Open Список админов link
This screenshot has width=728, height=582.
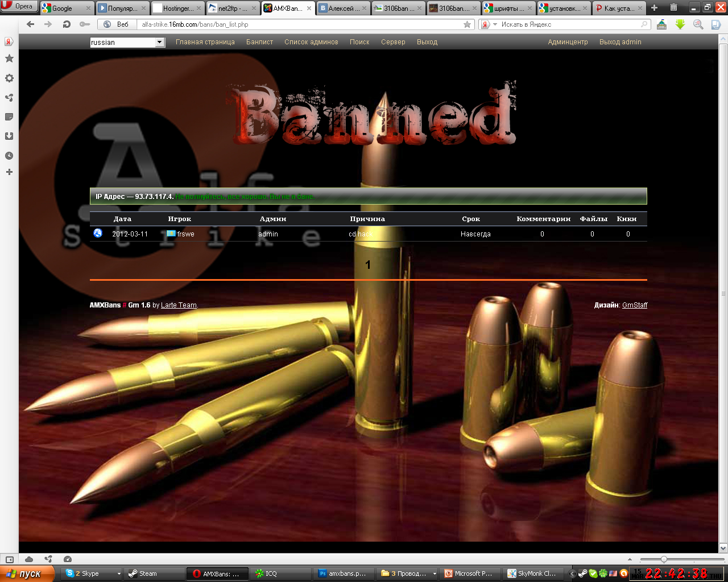pos(311,42)
